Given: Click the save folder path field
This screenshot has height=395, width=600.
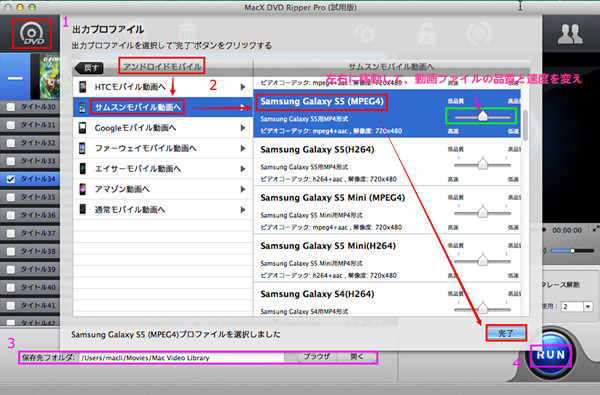Looking at the screenshot, I should pyautogui.click(x=182, y=357).
